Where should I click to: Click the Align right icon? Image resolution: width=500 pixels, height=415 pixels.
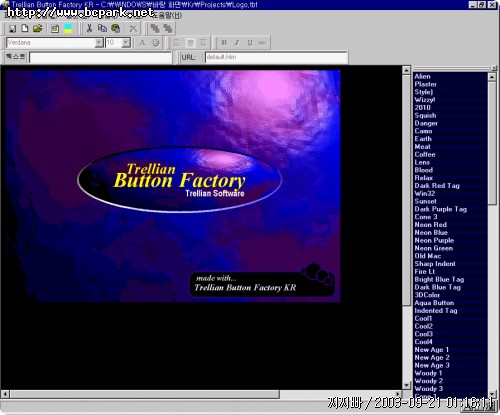(x=203, y=43)
